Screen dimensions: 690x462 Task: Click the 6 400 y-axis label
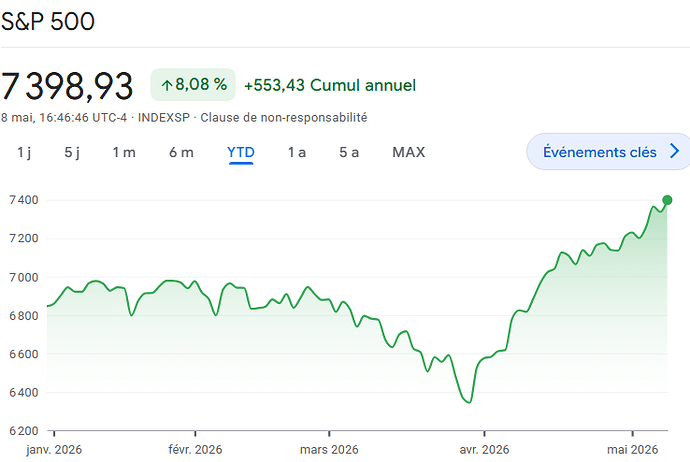pyautogui.click(x=24, y=392)
